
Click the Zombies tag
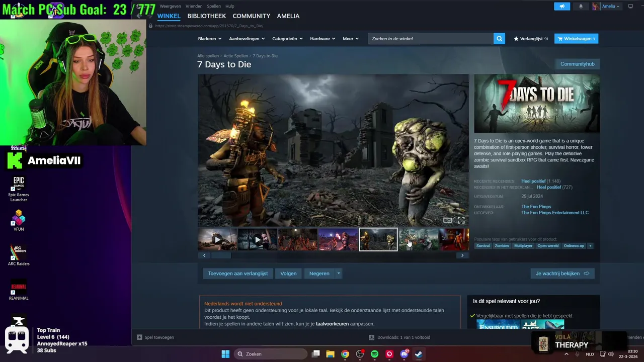tap(502, 246)
